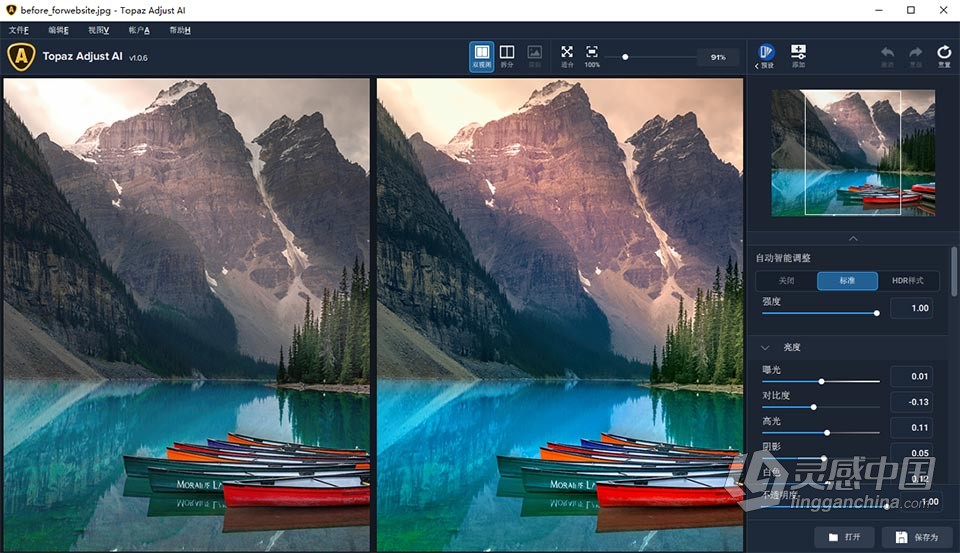This screenshot has height=553, width=960.
Task: Click the Topaz Adjust AI logo
Action: click(19, 57)
